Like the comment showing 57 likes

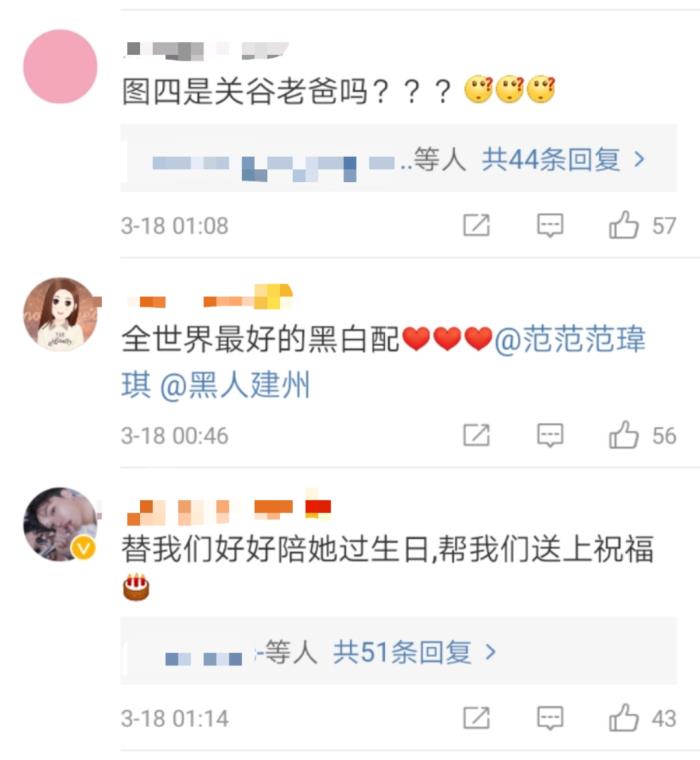pos(623,225)
